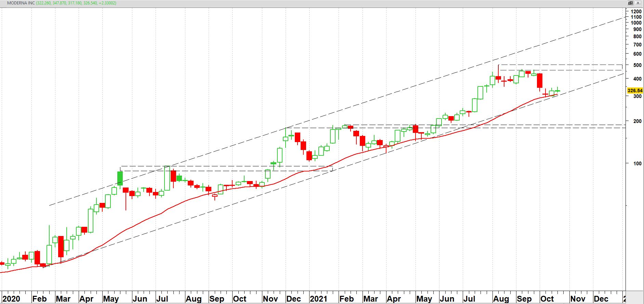This screenshot has height=304, width=644.
Task: Click the 2021 year label on time axis
Action: pyautogui.click(x=318, y=299)
